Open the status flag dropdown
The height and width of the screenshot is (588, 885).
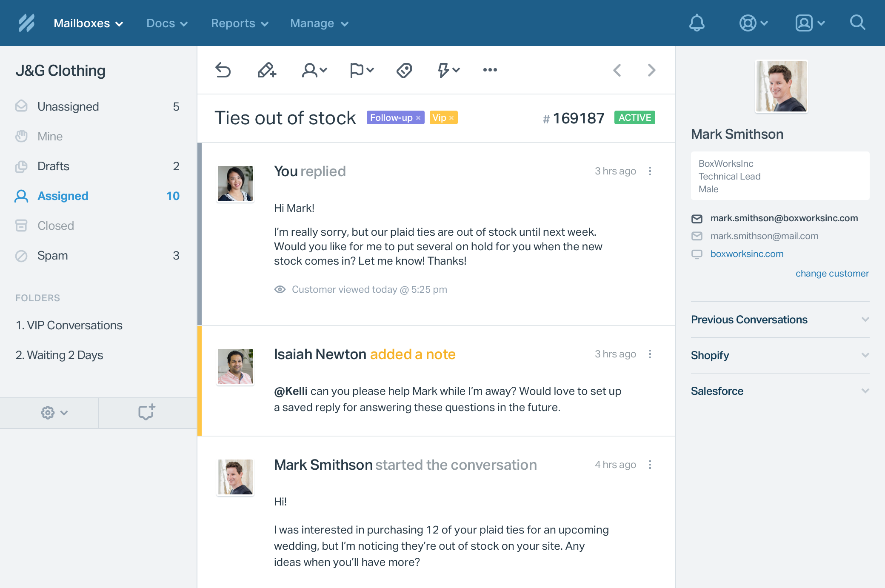coord(361,70)
